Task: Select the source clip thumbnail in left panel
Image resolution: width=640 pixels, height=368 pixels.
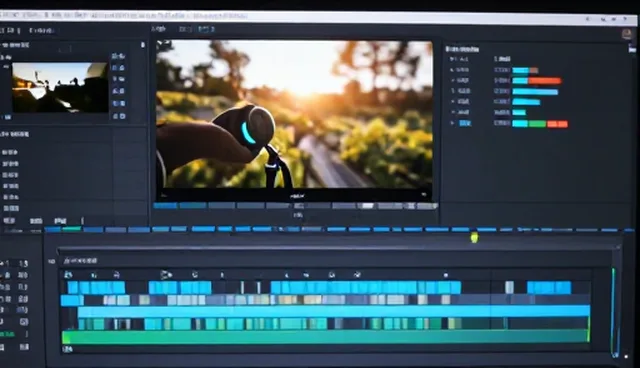Action: tap(60, 87)
